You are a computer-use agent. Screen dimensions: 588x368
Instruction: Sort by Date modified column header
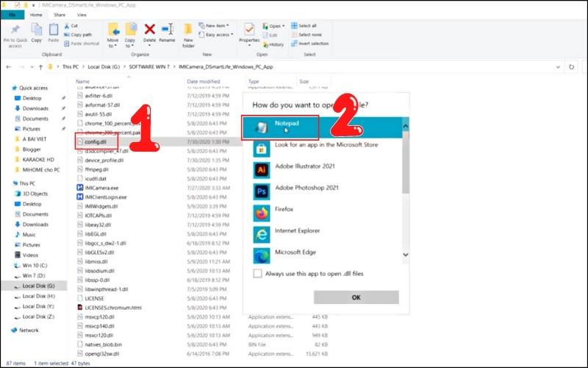204,81
